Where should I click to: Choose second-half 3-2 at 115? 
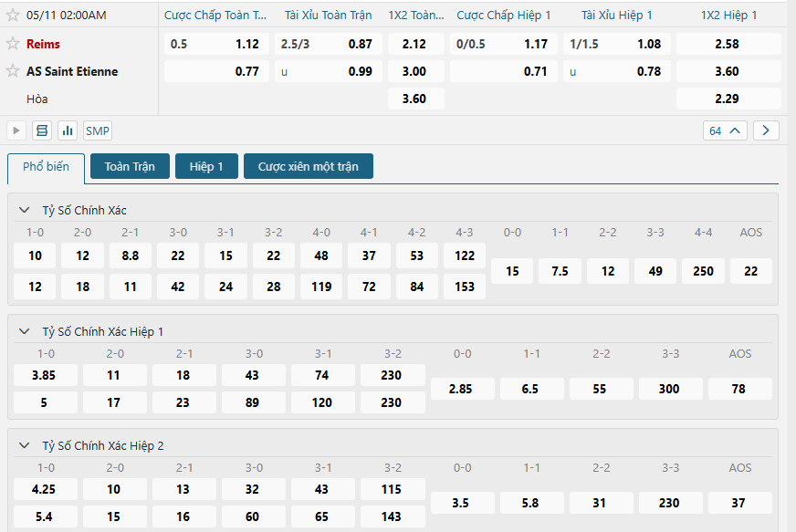point(393,489)
